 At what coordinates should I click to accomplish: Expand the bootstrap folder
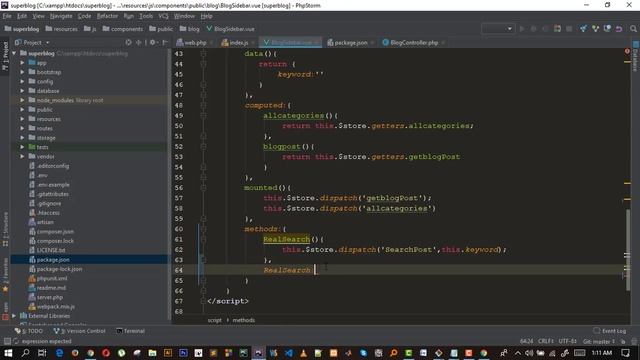click(x=22, y=72)
